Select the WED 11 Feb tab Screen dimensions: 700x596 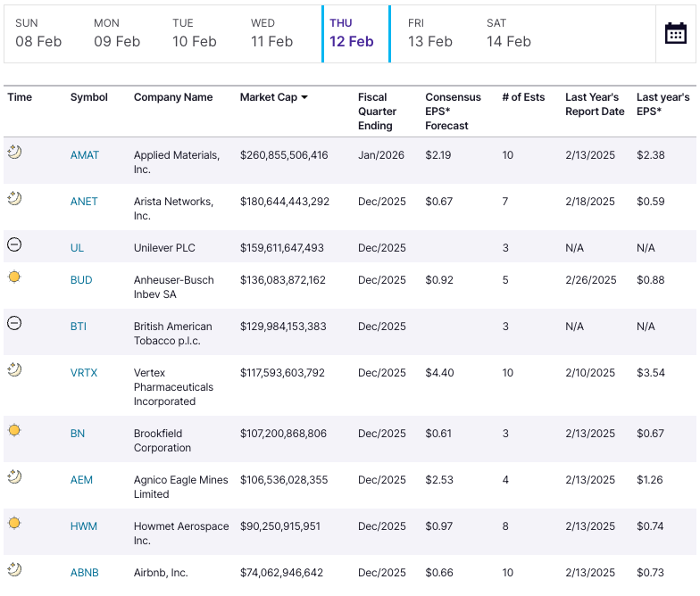point(271,33)
